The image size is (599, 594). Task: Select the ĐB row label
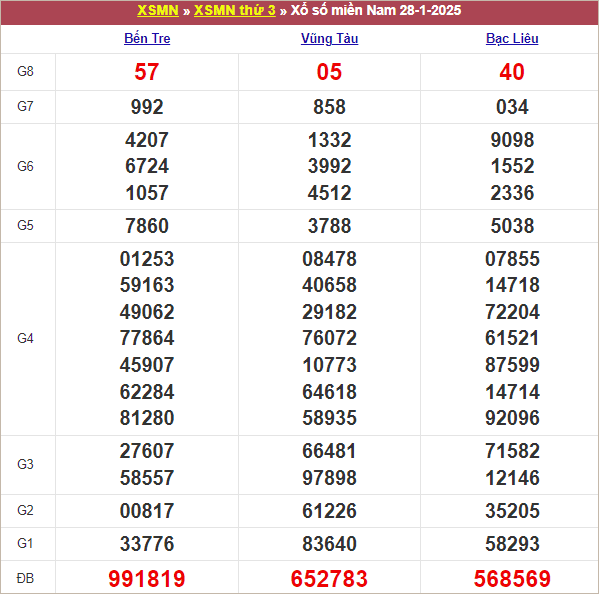25,578
